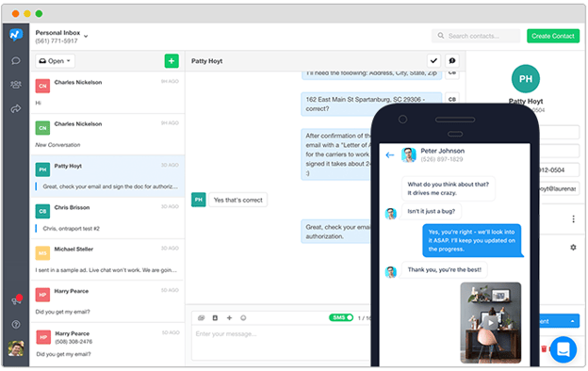The width and height of the screenshot is (588, 371).
Task: Click the Create Contact button
Action: [553, 37]
